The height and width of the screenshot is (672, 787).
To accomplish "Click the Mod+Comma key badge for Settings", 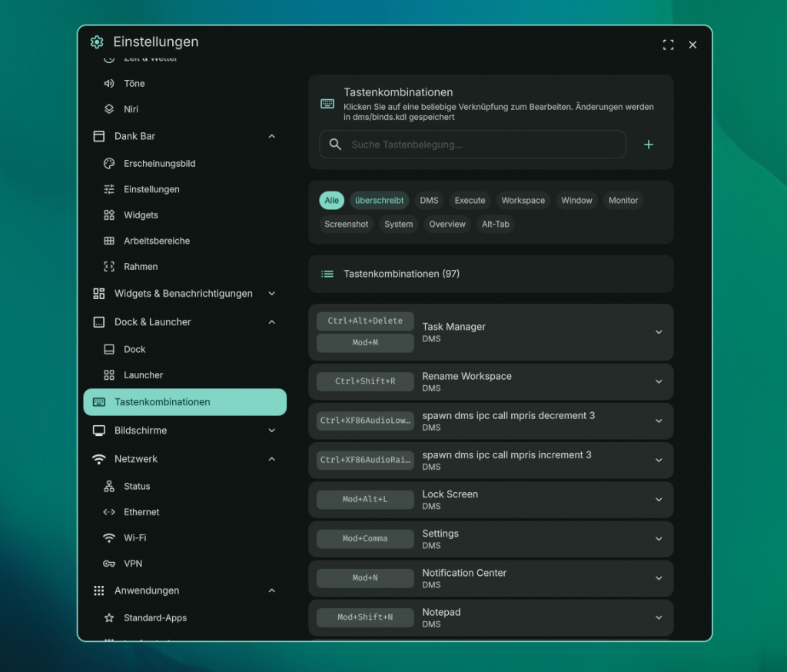I will click(365, 538).
